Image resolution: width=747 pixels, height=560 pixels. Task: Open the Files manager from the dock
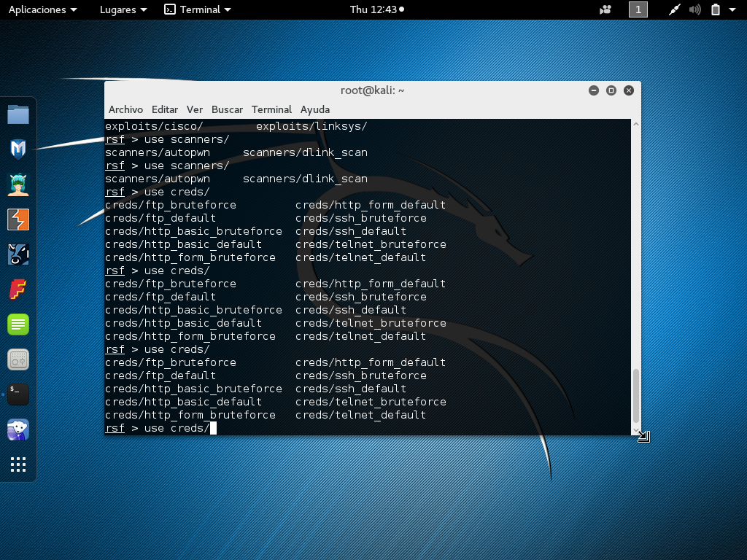click(18, 114)
